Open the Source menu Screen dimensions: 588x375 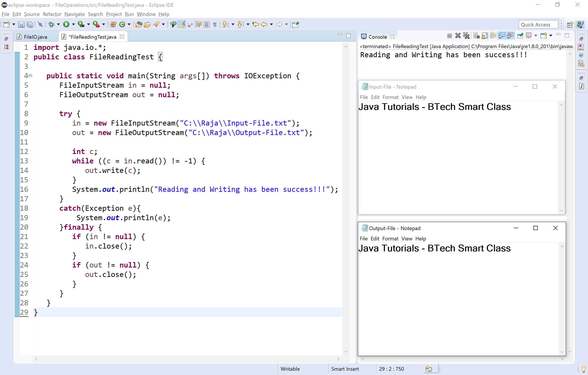(32, 14)
